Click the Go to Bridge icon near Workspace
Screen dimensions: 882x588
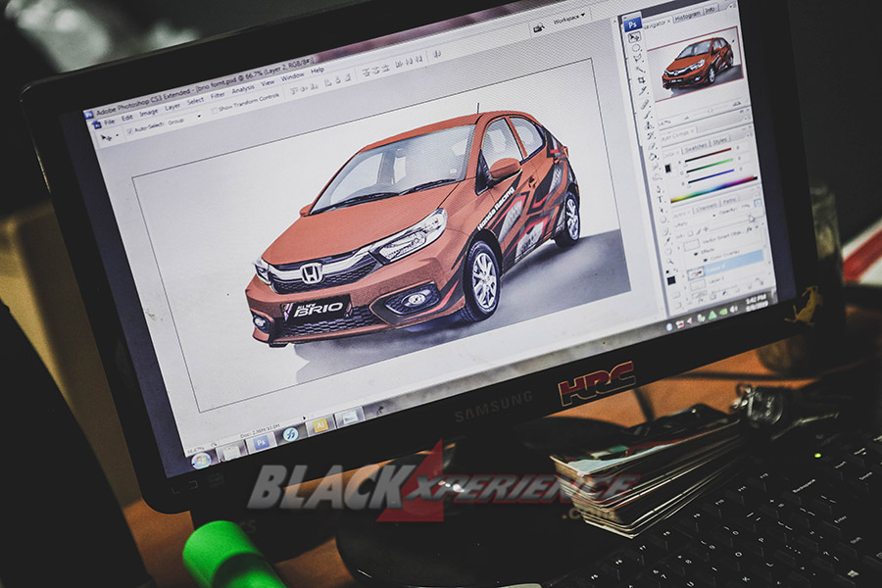click(x=539, y=28)
